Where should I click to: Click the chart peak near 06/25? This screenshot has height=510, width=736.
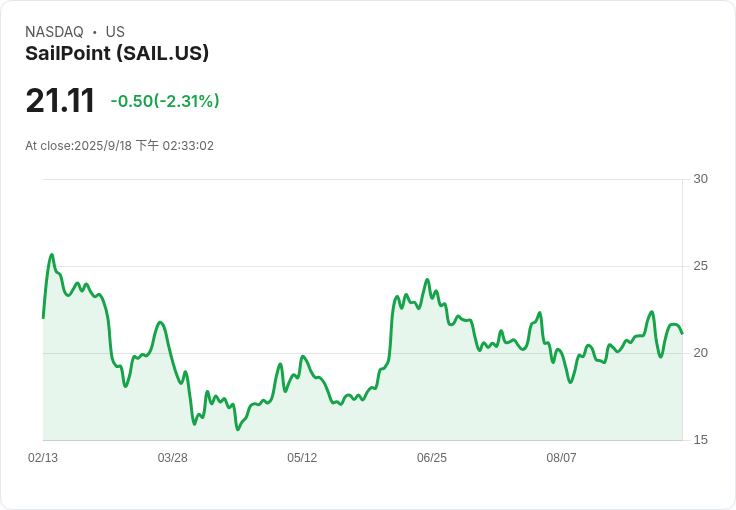click(x=427, y=280)
